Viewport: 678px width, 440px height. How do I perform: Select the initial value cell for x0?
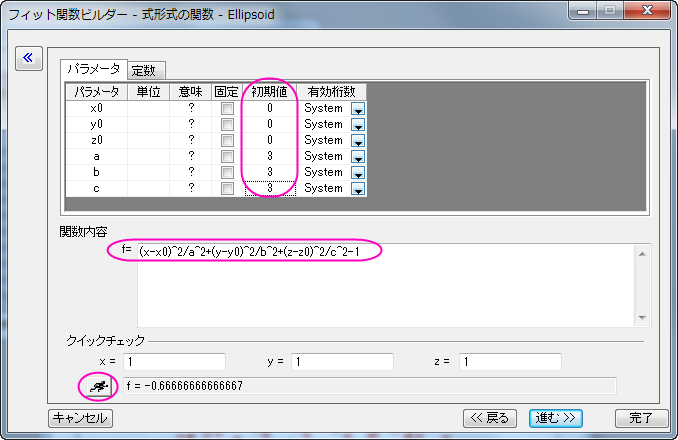pos(270,108)
